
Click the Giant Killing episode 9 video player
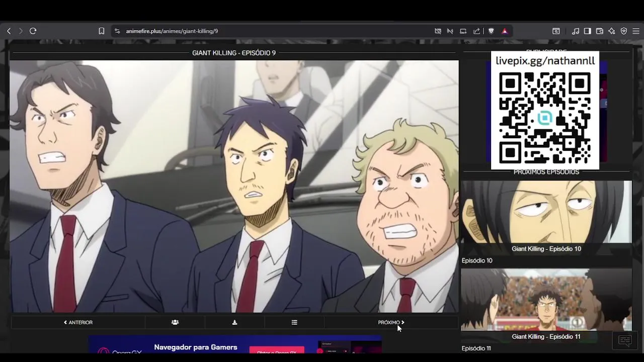(234, 186)
